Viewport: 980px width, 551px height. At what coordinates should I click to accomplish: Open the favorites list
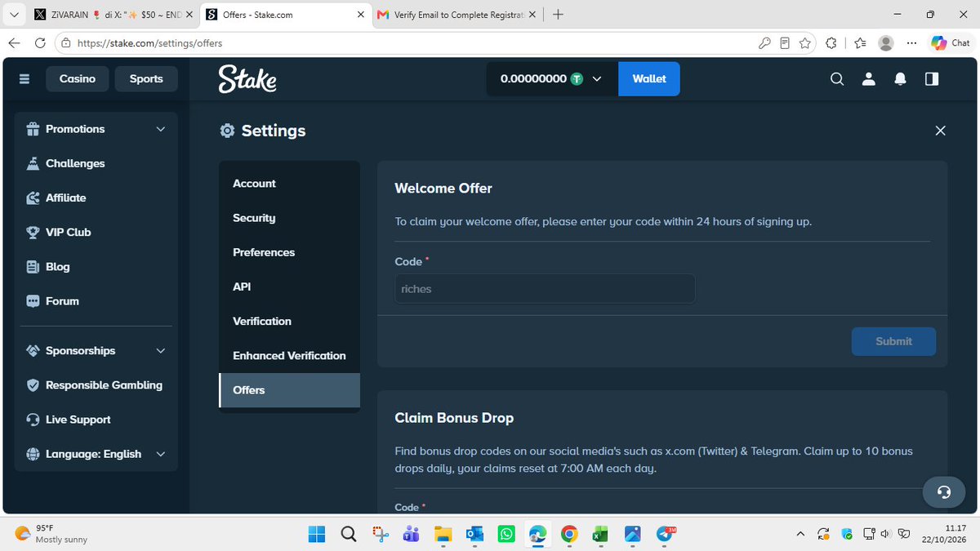(860, 43)
